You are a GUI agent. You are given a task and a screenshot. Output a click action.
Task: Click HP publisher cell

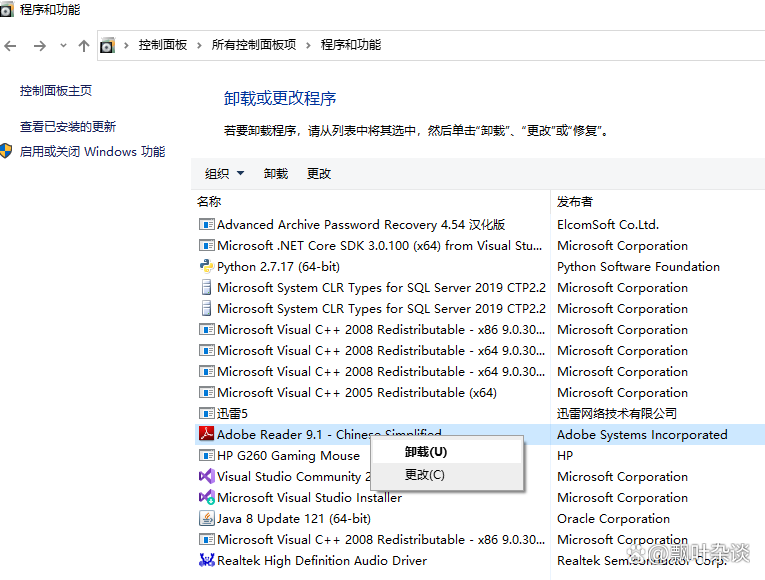point(565,455)
